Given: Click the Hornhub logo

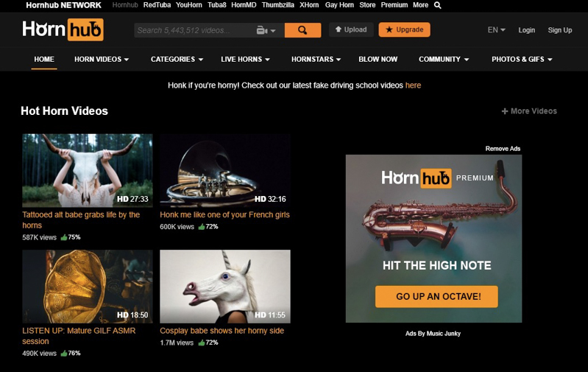Looking at the screenshot, I should coord(63,29).
